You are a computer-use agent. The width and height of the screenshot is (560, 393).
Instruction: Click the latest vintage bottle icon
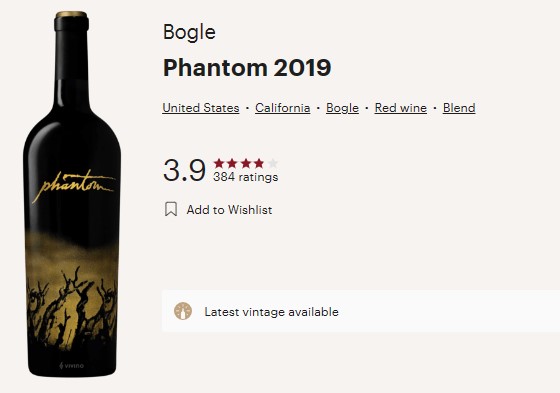183,311
